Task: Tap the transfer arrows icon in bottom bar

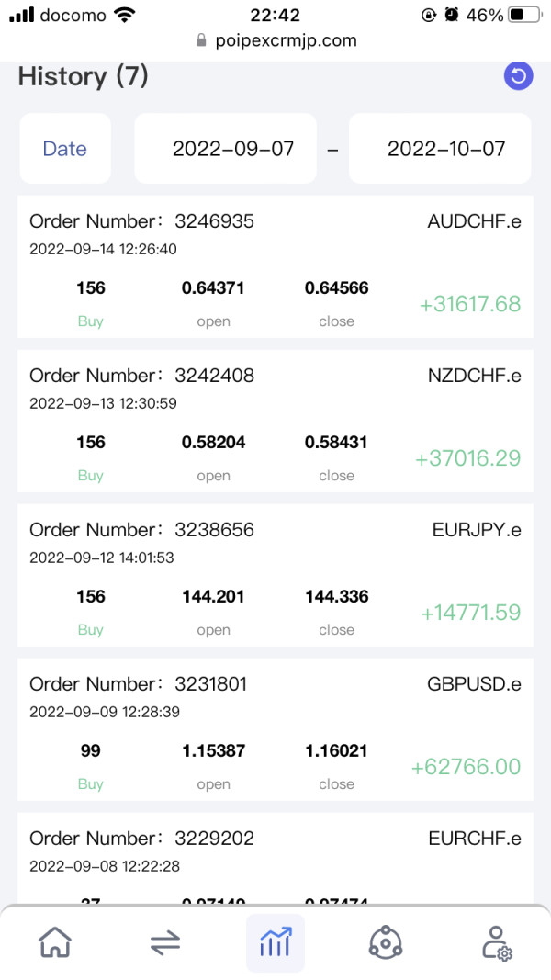Action: (x=165, y=942)
